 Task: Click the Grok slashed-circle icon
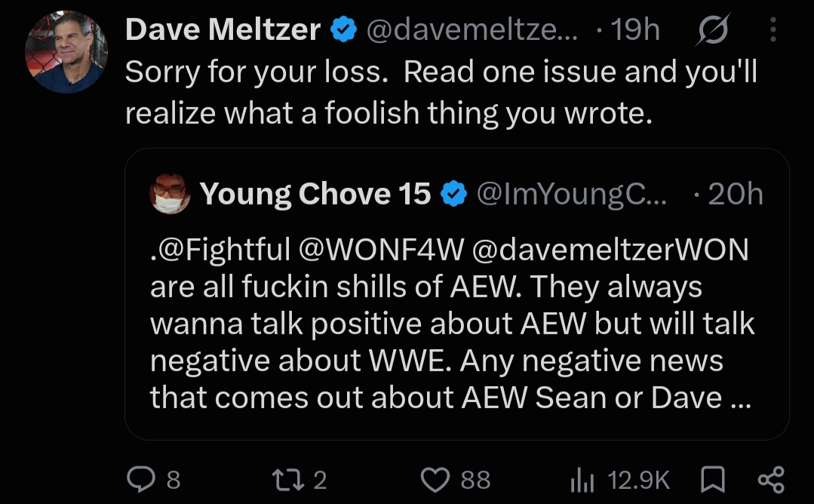click(713, 29)
